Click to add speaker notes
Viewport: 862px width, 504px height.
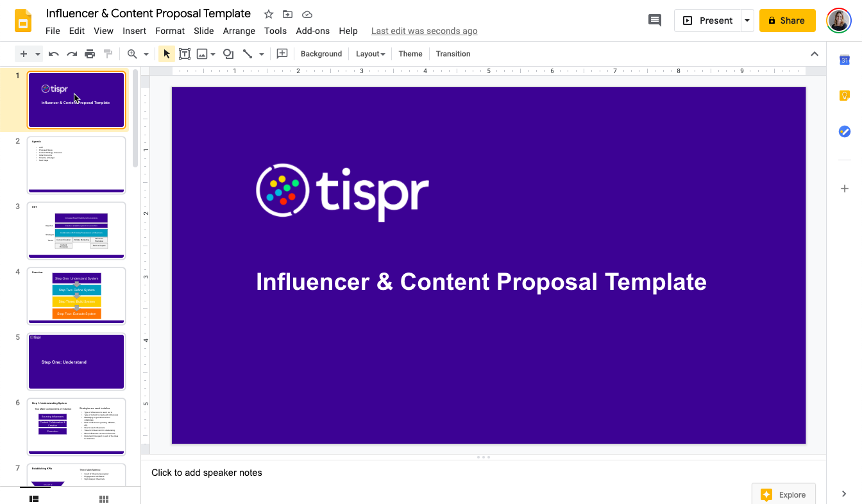pyautogui.click(x=207, y=473)
